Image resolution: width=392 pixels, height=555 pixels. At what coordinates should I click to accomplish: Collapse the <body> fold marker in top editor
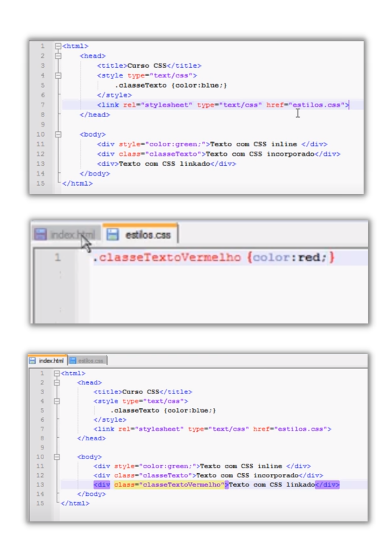pyautogui.click(x=58, y=135)
